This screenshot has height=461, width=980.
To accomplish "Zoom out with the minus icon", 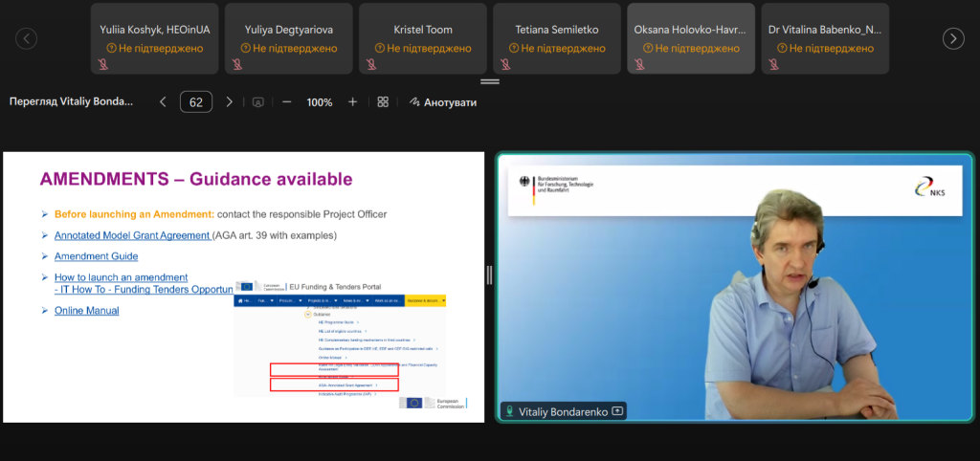I will point(287,101).
